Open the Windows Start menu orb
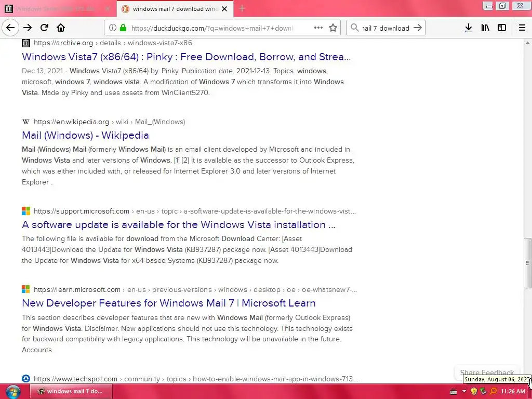The image size is (532, 399). 13,392
